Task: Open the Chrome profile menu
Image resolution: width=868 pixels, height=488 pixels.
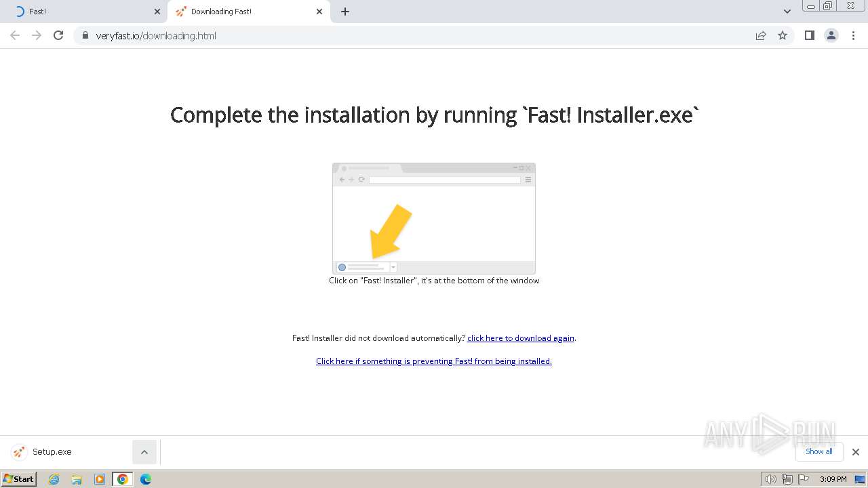Action: pos(831,35)
